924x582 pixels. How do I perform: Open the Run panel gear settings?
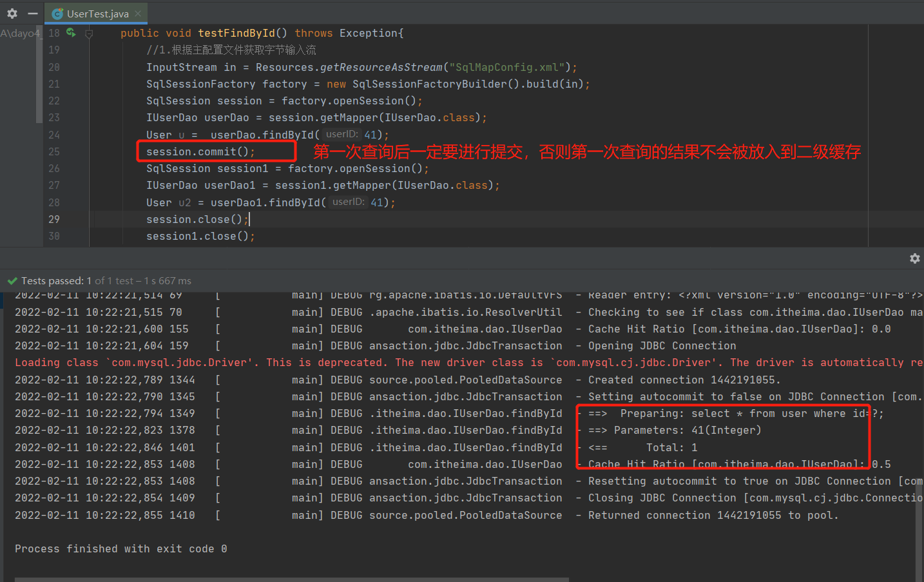tap(914, 258)
